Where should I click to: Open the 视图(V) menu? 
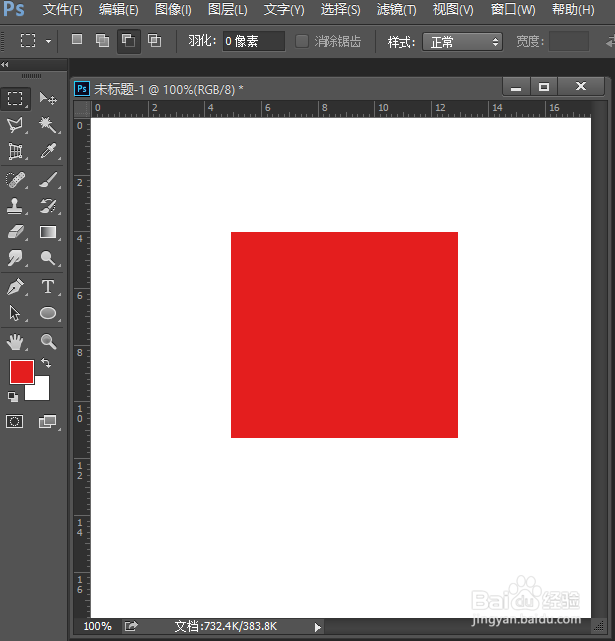click(x=453, y=9)
